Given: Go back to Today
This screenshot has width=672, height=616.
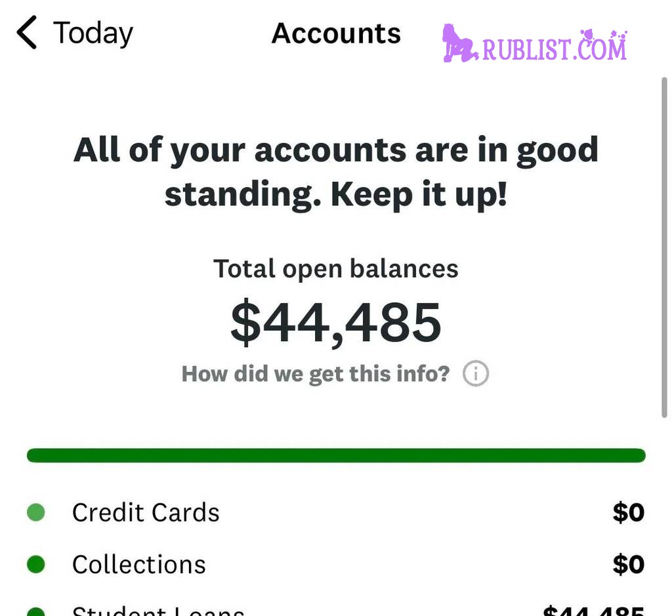Looking at the screenshot, I should [x=93, y=33].
